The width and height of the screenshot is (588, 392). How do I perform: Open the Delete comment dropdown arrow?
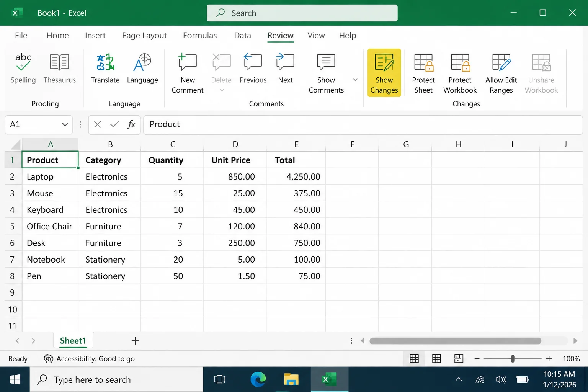point(222,90)
